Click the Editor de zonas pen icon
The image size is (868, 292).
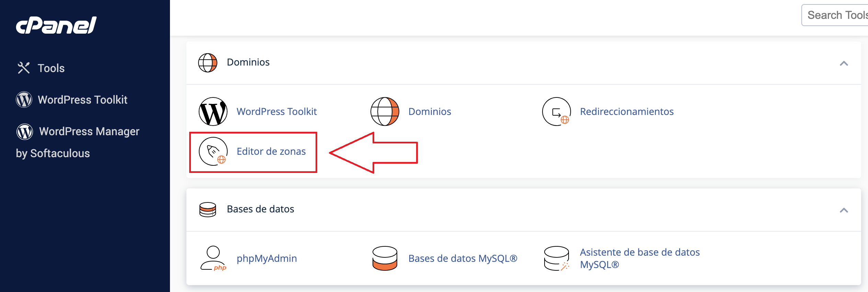213,151
